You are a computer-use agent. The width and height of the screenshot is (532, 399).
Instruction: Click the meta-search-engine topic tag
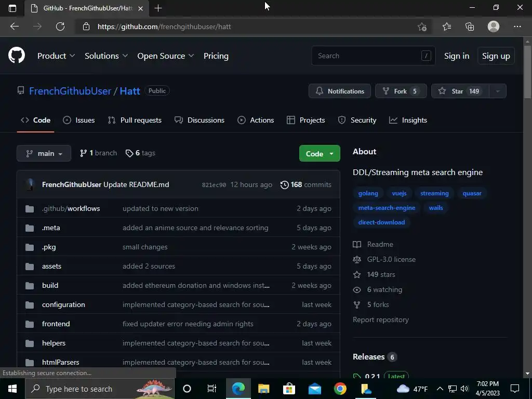(387, 208)
